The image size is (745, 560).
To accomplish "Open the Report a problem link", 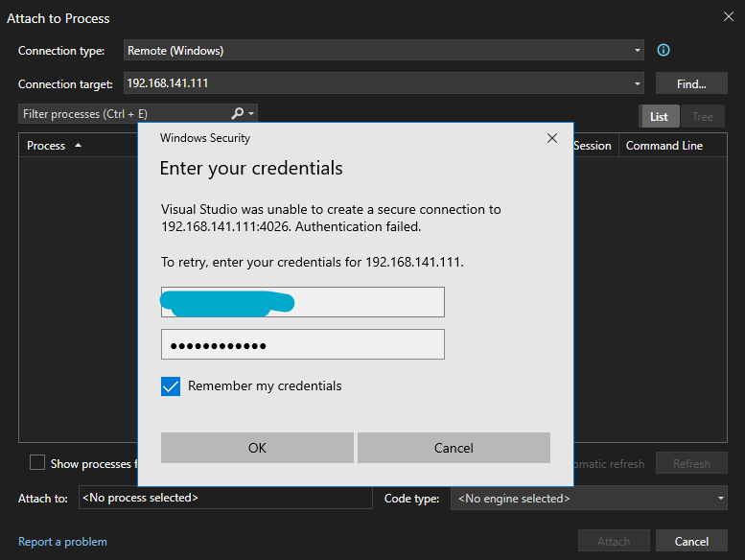I will tap(62, 542).
